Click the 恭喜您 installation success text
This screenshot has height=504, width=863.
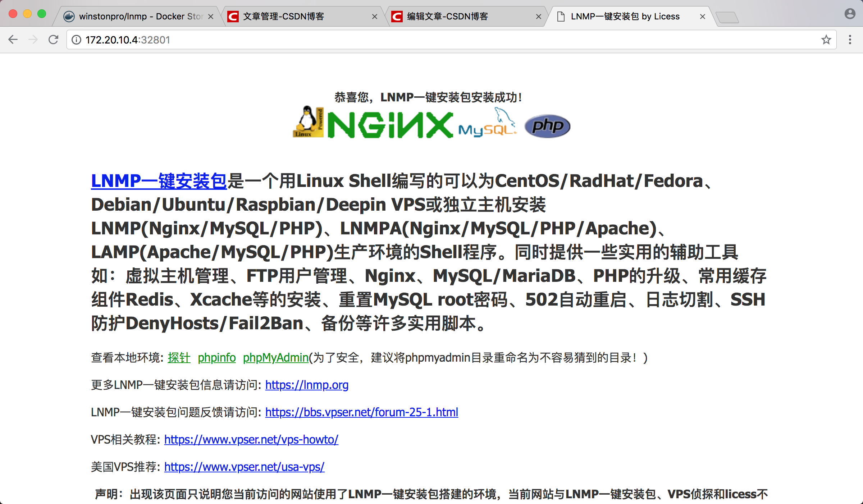coord(428,97)
